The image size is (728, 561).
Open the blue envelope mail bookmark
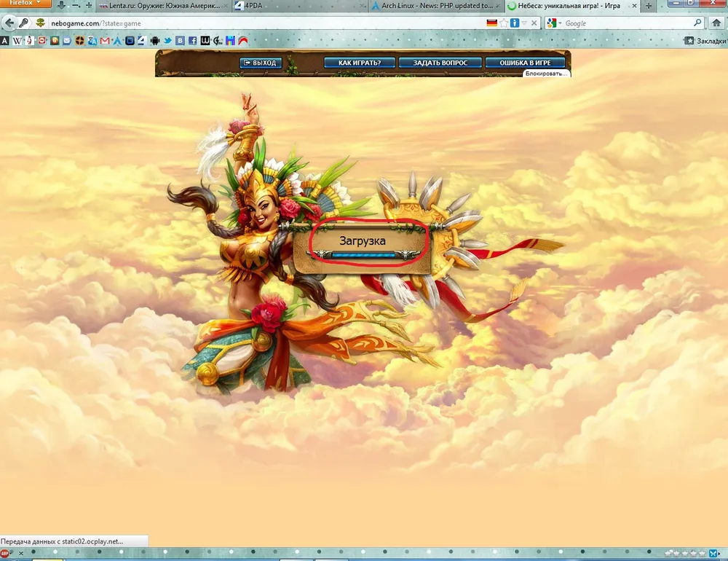(67, 41)
